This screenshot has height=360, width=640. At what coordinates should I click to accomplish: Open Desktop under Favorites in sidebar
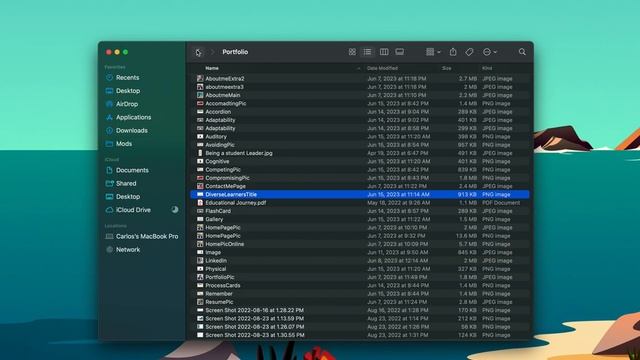pos(128,91)
